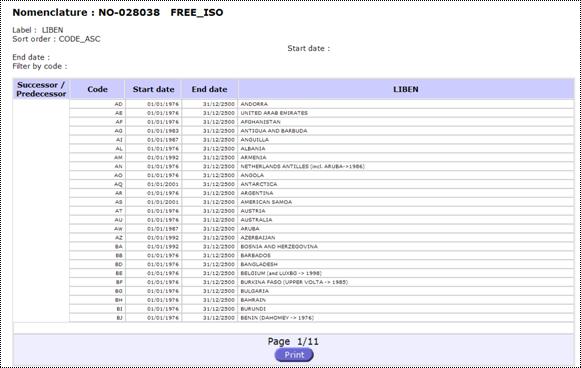
Task: Select the AUSTRALIA row
Action: point(322,220)
